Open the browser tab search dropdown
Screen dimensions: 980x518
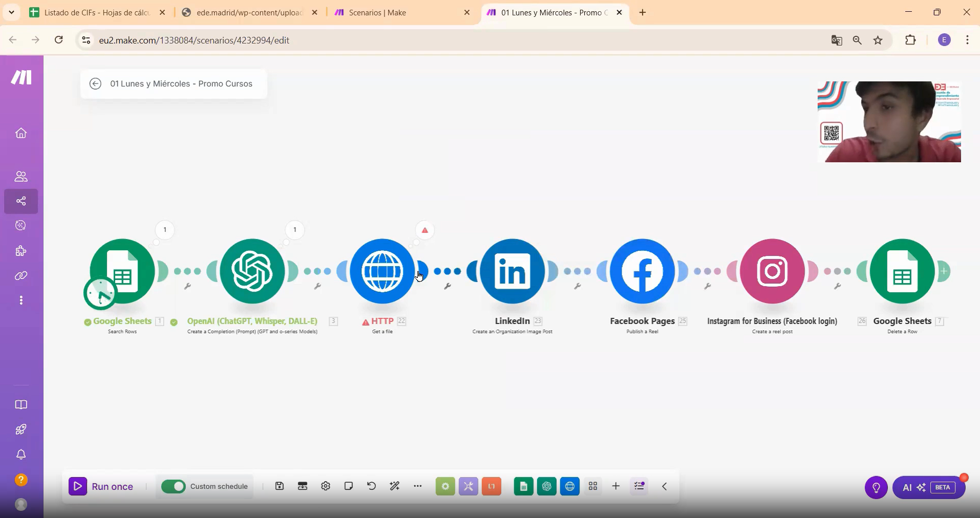(11, 12)
